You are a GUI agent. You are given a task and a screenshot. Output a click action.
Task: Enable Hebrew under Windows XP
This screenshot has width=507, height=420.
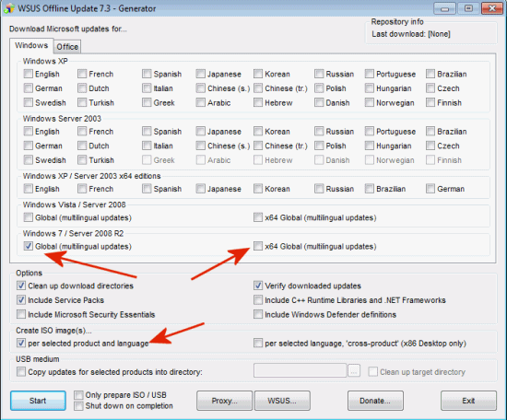tap(258, 102)
